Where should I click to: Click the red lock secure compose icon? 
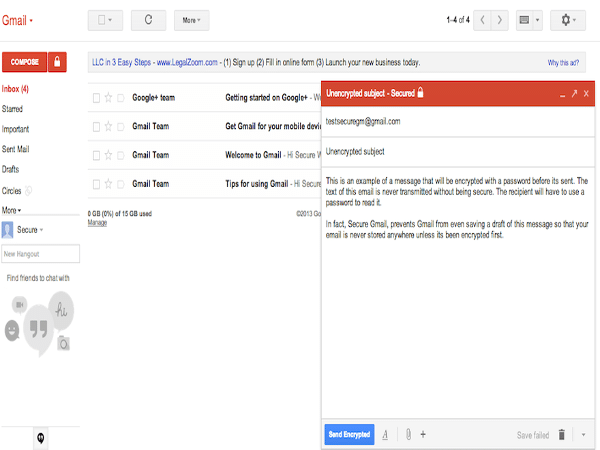point(58,62)
